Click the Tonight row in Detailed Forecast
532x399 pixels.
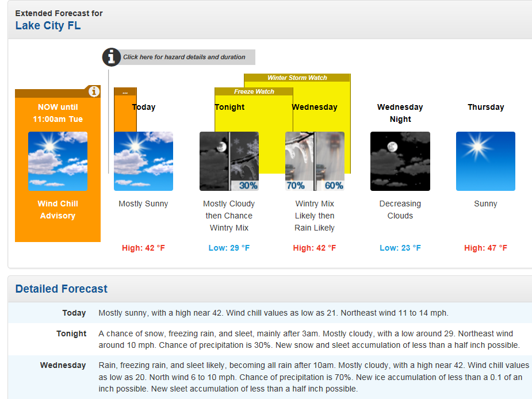click(71, 333)
